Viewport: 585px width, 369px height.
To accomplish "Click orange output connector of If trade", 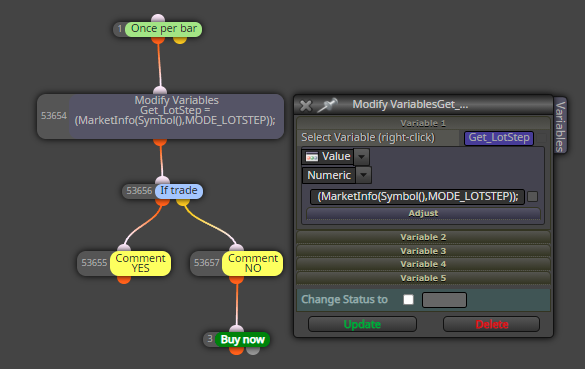I will click(x=162, y=202).
